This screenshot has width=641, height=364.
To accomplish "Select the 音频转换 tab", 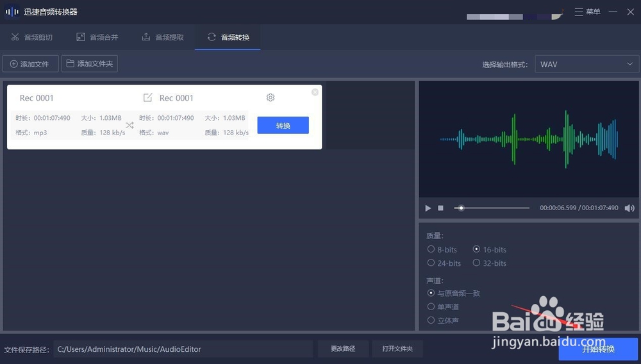I will click(228, 37).
